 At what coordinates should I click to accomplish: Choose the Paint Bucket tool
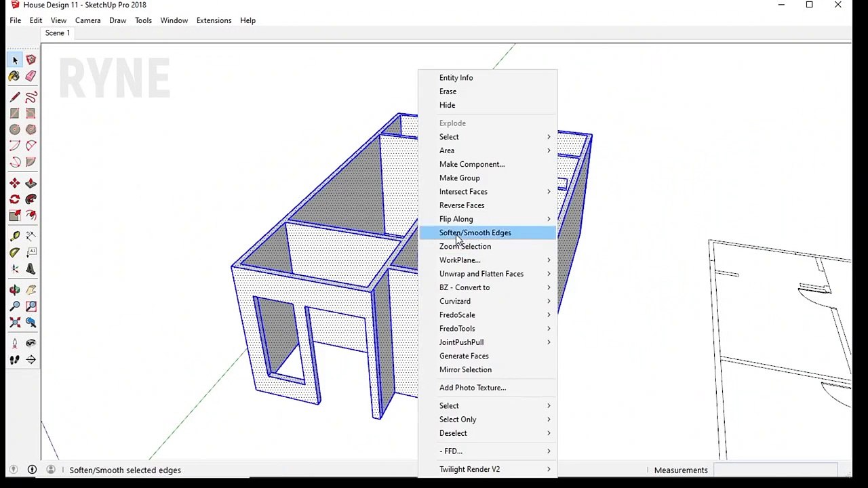tap(15, 77)
